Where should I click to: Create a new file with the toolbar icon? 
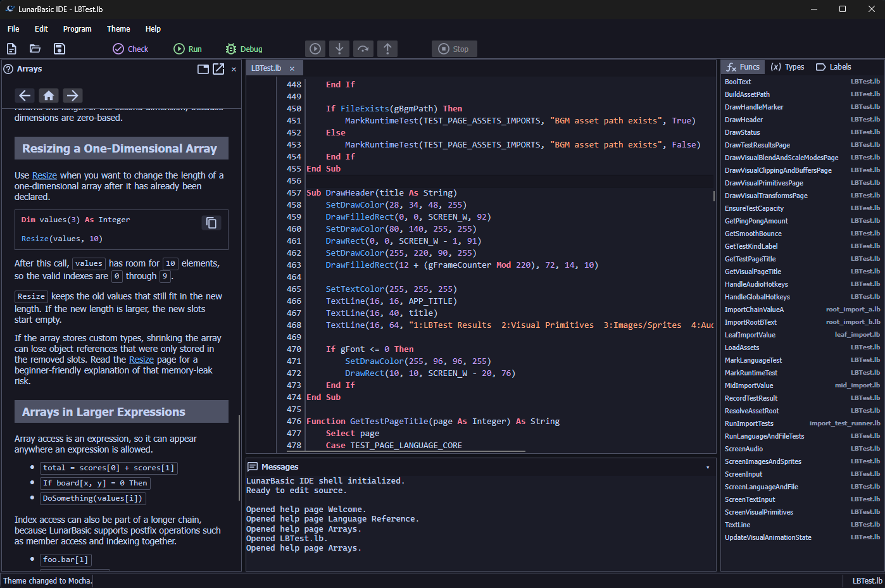(x=11, y=49)
